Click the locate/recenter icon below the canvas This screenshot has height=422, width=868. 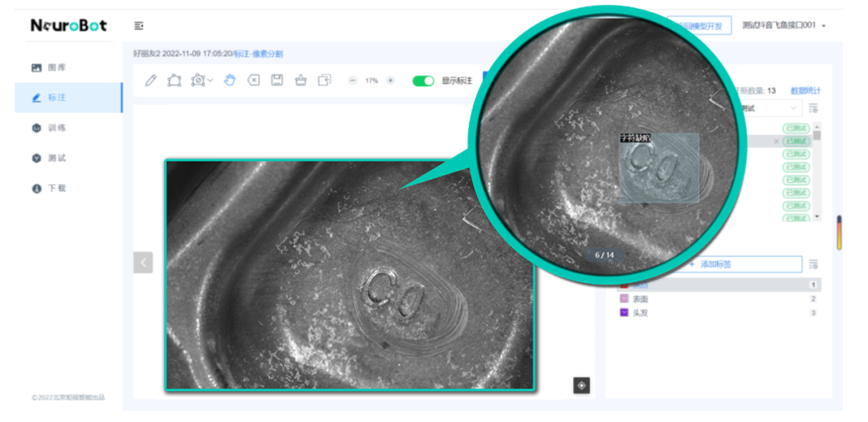click(581, 386)
